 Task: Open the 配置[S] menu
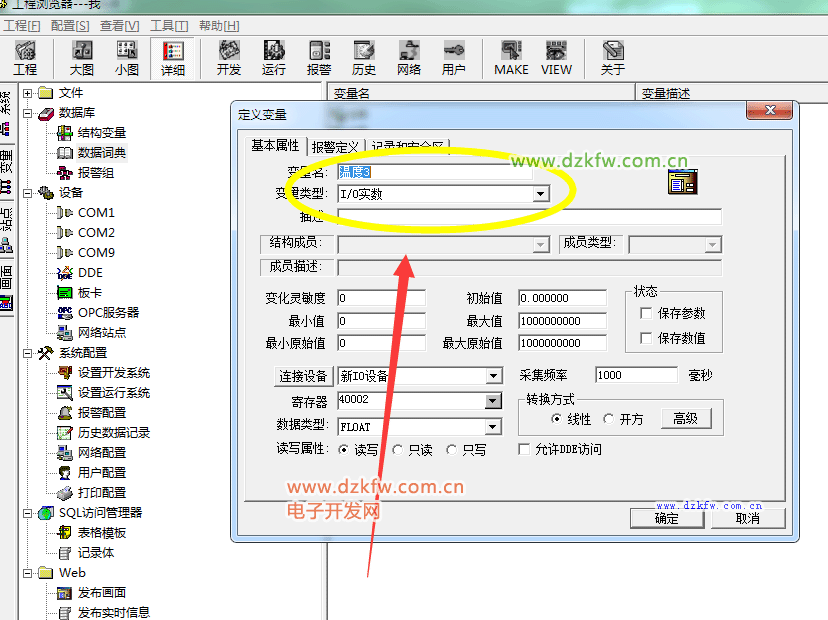(x=69, y=25)
